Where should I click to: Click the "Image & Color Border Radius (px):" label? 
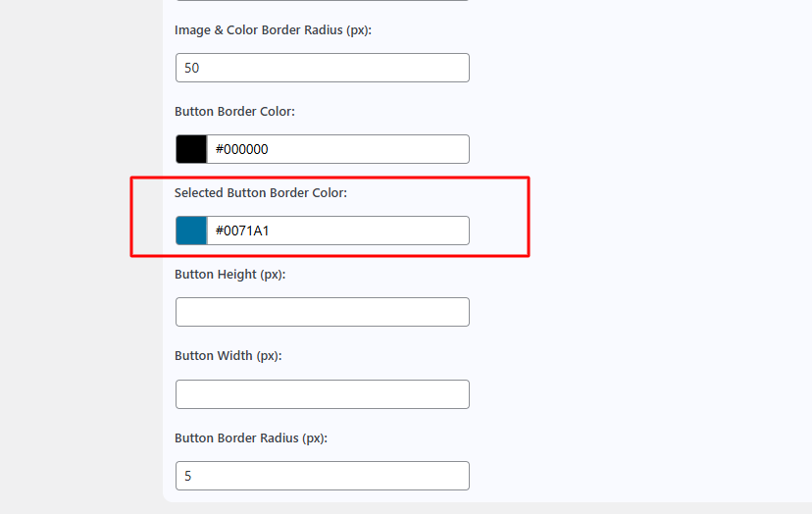coord(273,30)
